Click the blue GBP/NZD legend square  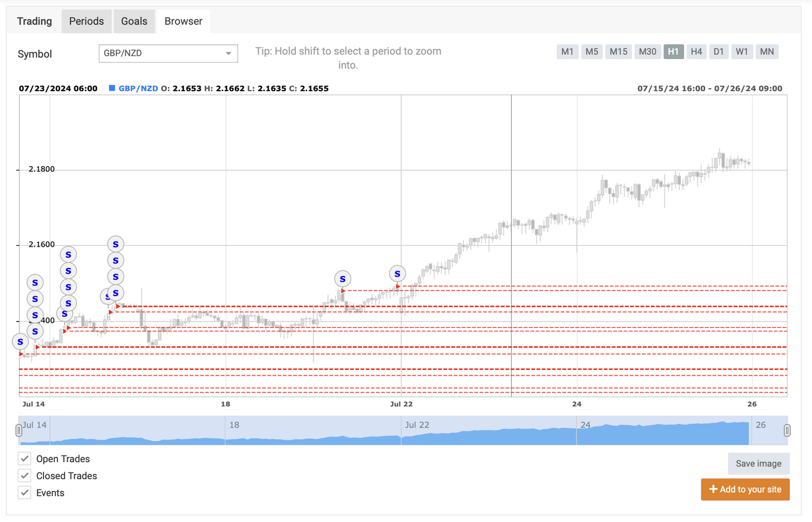(x=112, y=88)
